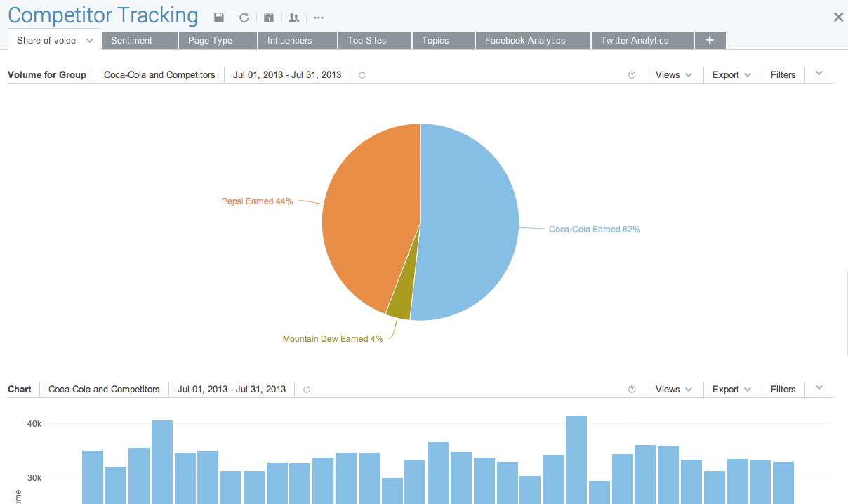
Task: Click the "Chart" panel heading
Action: pyautogui.click(x=20, y=390)
